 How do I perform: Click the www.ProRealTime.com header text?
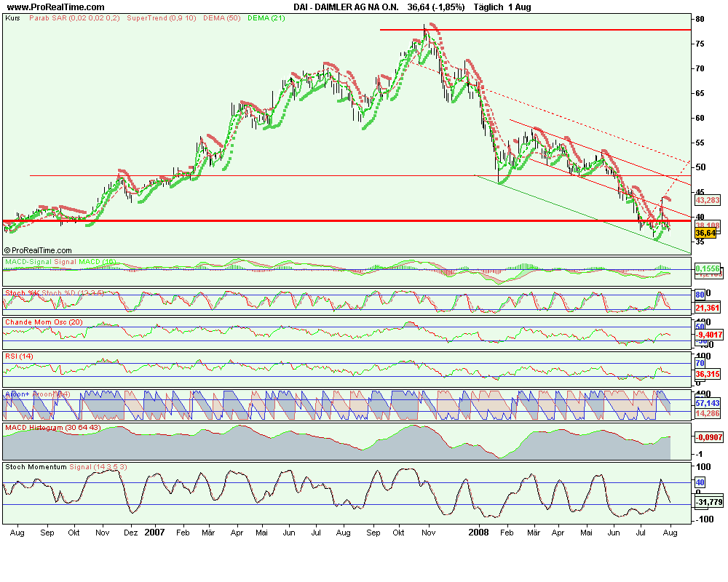pos(56,7)
